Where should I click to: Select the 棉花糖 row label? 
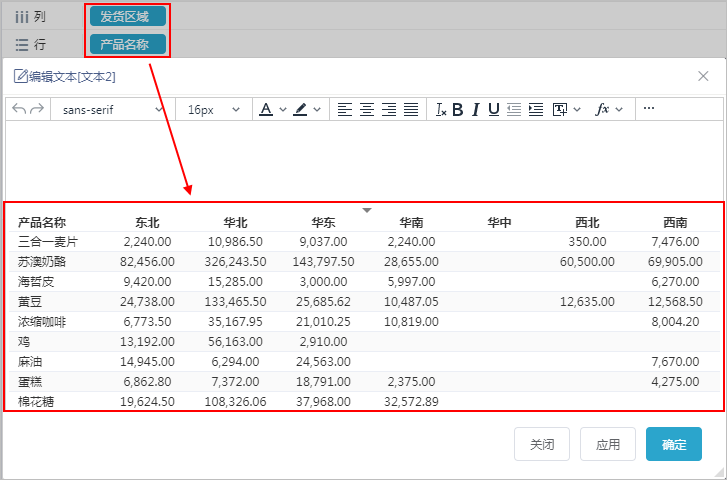tap(36, 402)
